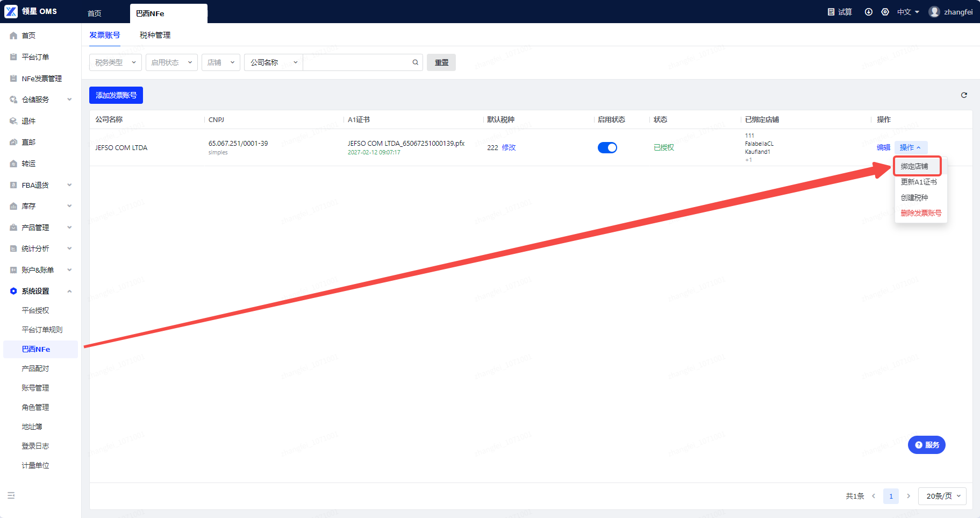Open 首页 via its house icon in sidebar
This screenshot has height=518, width=980.
tap(13, 36)
